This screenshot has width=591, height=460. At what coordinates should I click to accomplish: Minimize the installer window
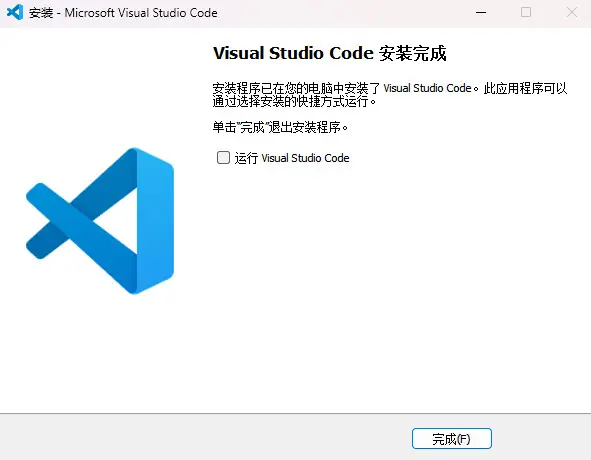pyautogui.click(x=481, y=12)
